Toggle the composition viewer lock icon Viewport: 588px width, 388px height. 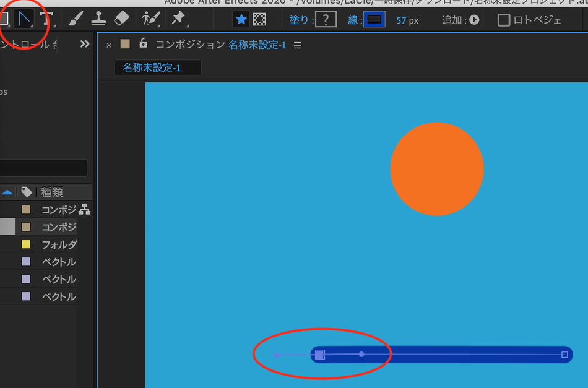(143, 43)
